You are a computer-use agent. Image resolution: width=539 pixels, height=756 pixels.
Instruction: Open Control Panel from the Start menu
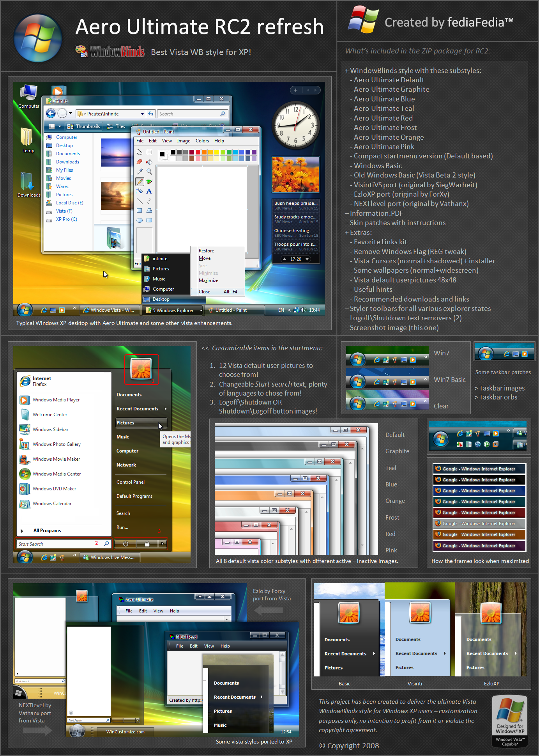tap(131, 482)
